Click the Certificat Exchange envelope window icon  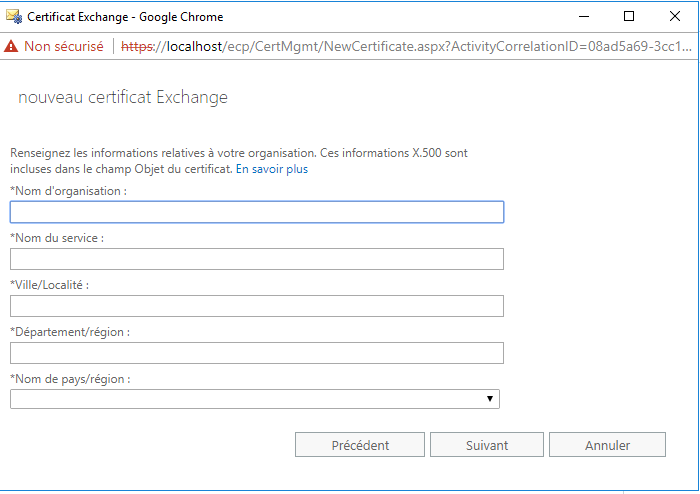[14, 17]
